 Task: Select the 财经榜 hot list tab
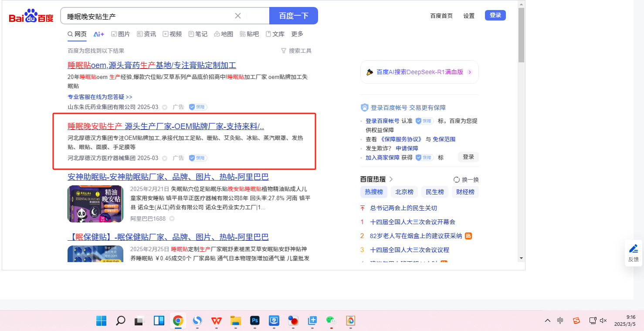465,192
